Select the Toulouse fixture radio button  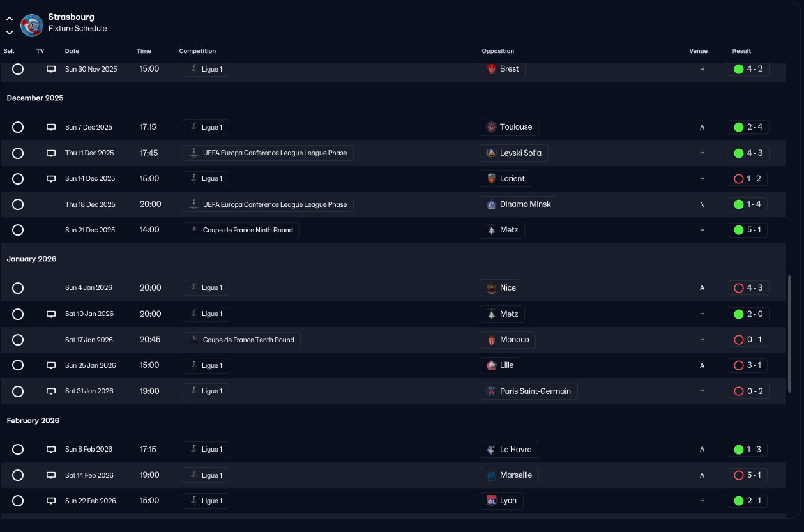[18, 127]
